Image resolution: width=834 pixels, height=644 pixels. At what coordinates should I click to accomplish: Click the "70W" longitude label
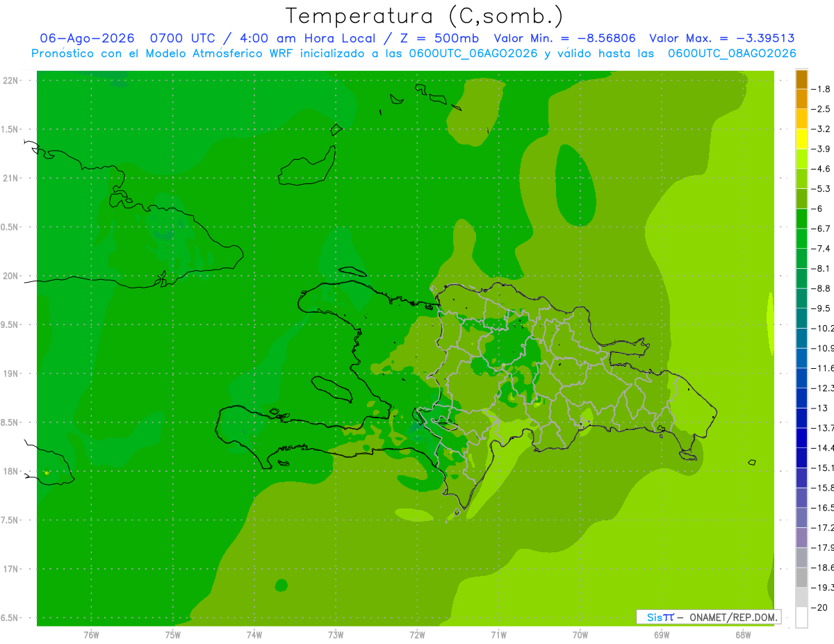(580, 635)
